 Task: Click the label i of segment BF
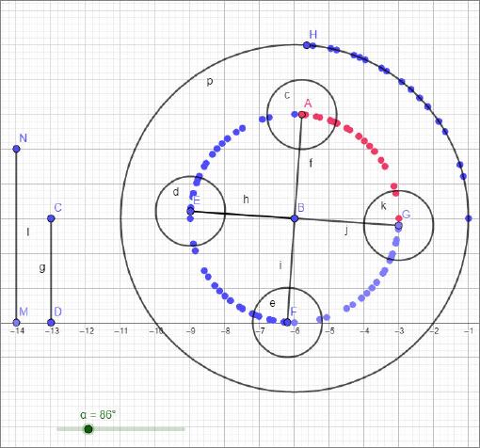(x=280, y=265)
